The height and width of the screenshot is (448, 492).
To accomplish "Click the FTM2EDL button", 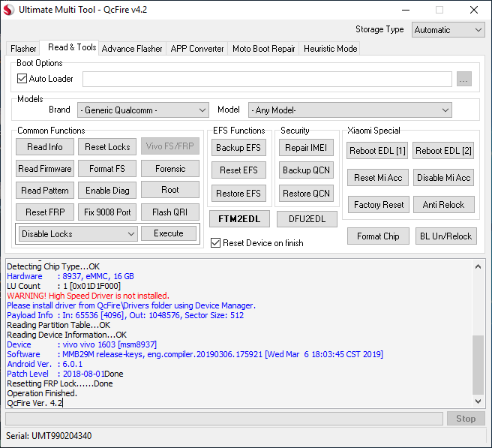I will (239, 219).
